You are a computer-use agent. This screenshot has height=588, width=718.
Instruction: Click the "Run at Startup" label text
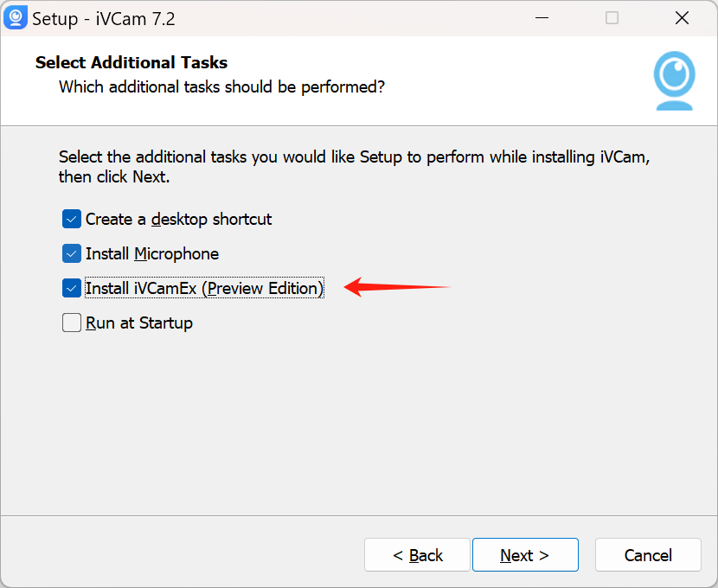[x=139, y=323]
